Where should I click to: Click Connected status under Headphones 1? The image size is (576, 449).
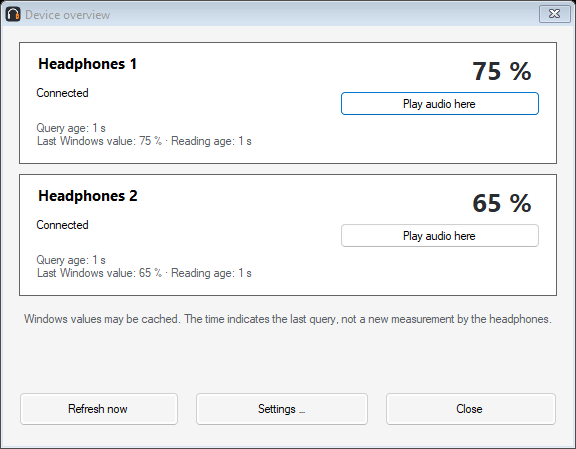(x=62, y=93)
